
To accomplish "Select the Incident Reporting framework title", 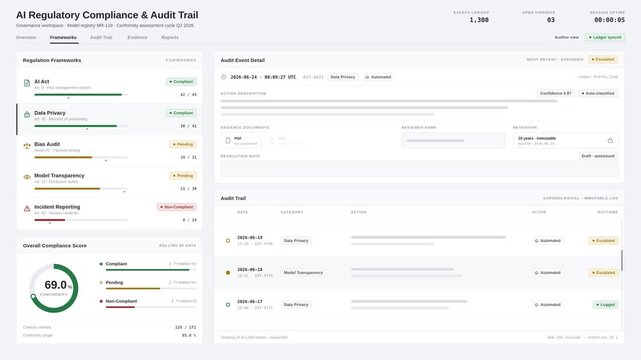I will pyautogui.click(x=57, y=207).
